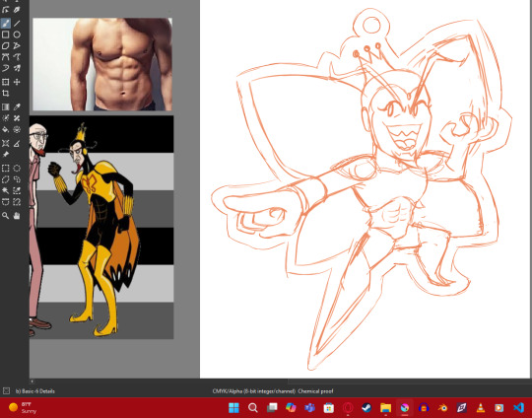Select the Freehand Brush tool
The height and width of the screenshot is (418, 532).
pyautogui.click(x=6, y=23)
